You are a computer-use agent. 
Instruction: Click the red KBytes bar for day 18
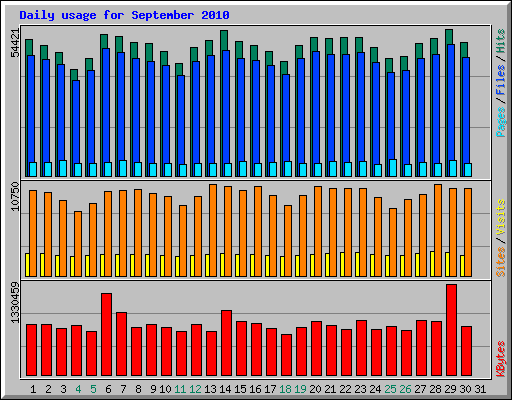(x=287, y=355)
